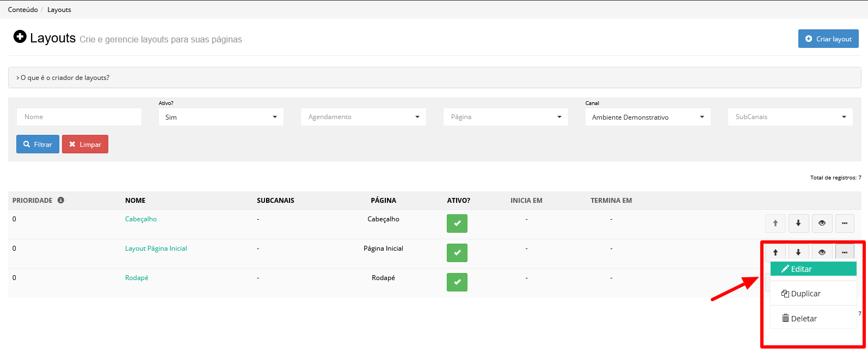Open the Rodapé layout link
This screenshot has height=354, width=868.
click(x=137, y=278)
